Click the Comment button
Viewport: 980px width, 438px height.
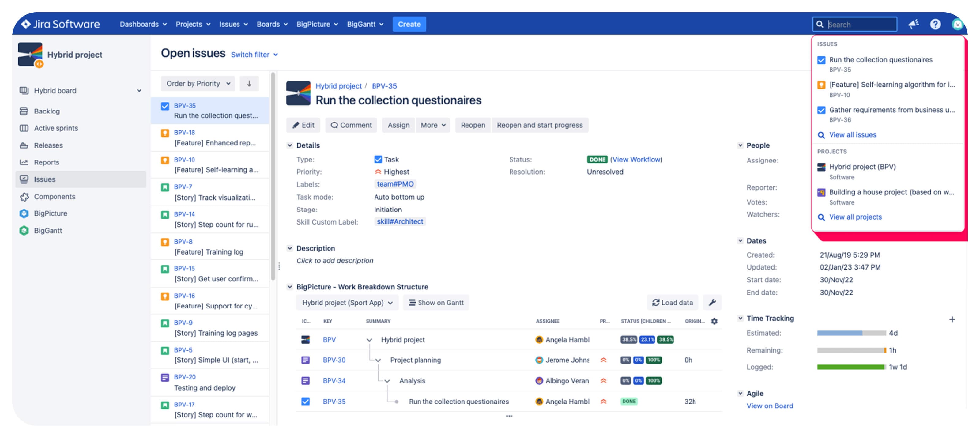(x=351, y=125)
